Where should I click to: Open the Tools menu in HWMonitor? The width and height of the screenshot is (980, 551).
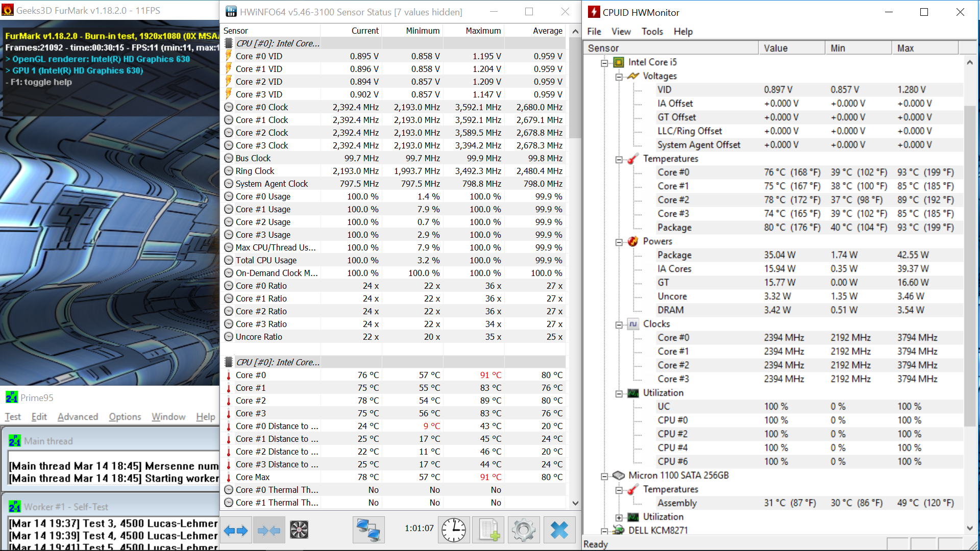[x=652, y=32]
